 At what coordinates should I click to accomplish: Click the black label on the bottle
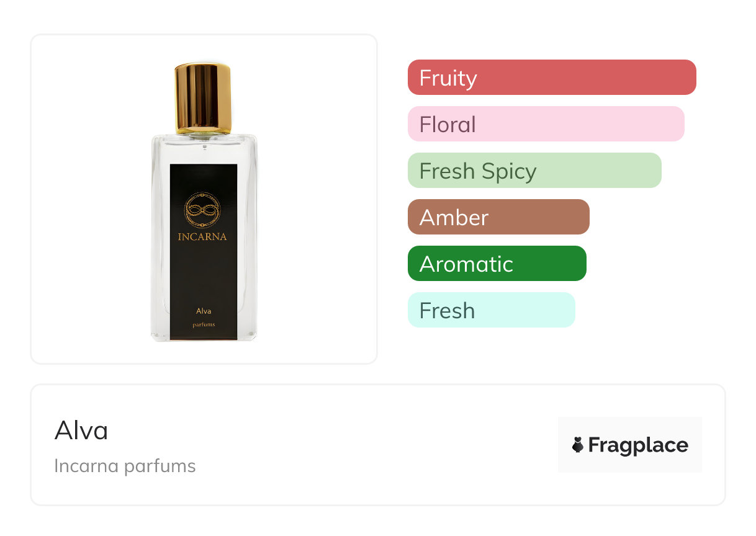[x=204, y=273]
